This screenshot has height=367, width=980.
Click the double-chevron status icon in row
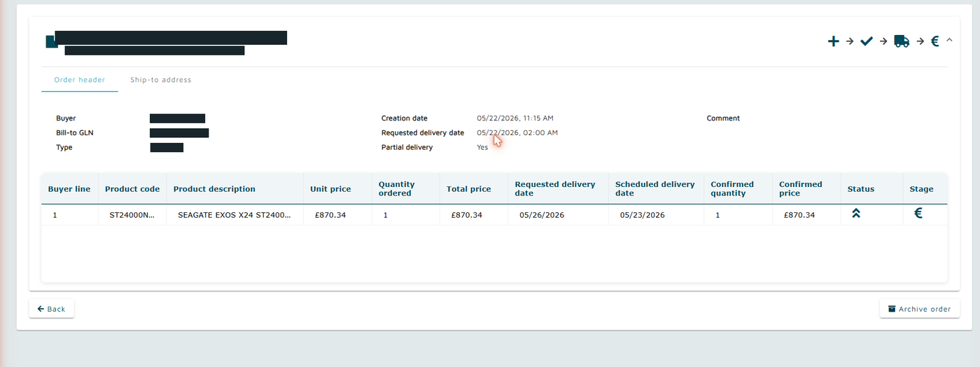(855, 214)
